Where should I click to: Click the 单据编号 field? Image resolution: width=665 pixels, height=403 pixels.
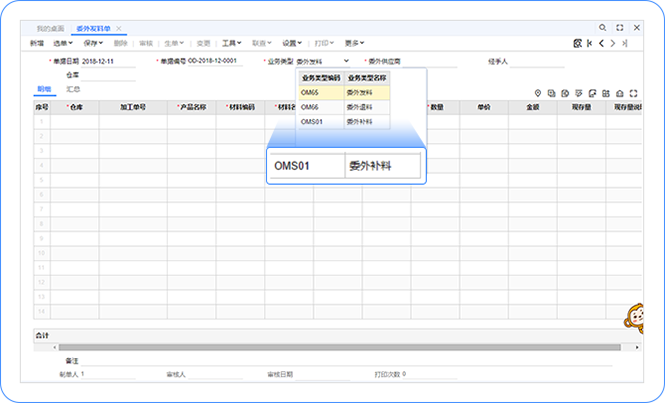(x=215, y=61)
